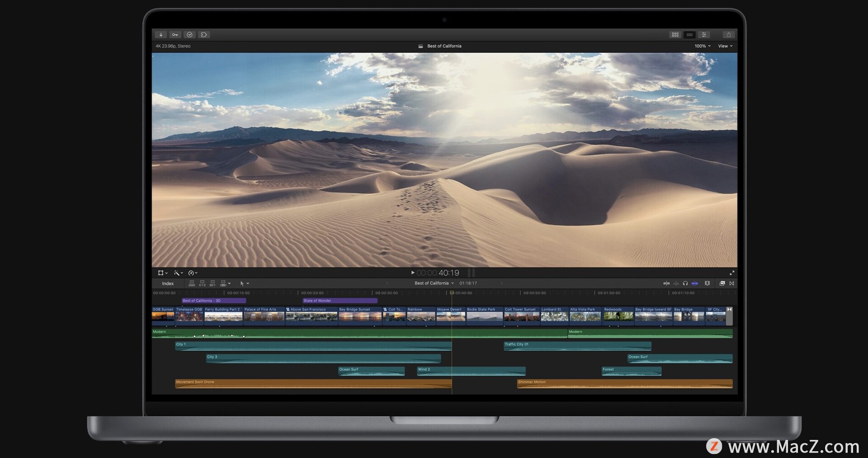Open the Transform tool dropdown under viewer
The width and height of the screenshot is (868, 458).
point(162,273)
